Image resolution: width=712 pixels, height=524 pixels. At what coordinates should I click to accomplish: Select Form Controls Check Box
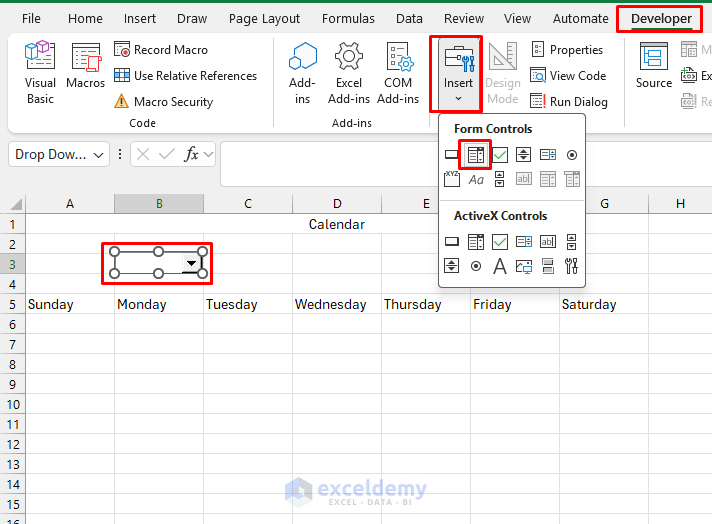(x=499, y=155)
